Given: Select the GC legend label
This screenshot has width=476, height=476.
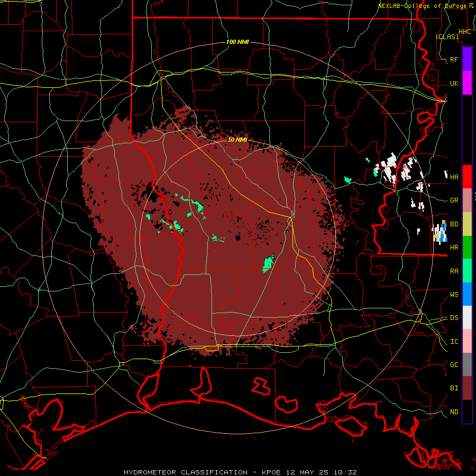Looking at the screenshot, I should (454, 365).
